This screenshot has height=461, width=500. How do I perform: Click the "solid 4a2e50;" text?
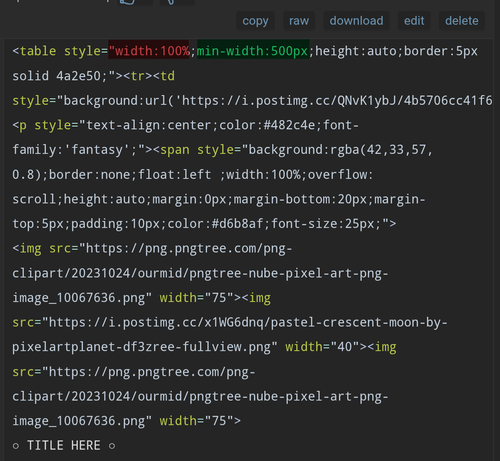[x=59, y=76]
